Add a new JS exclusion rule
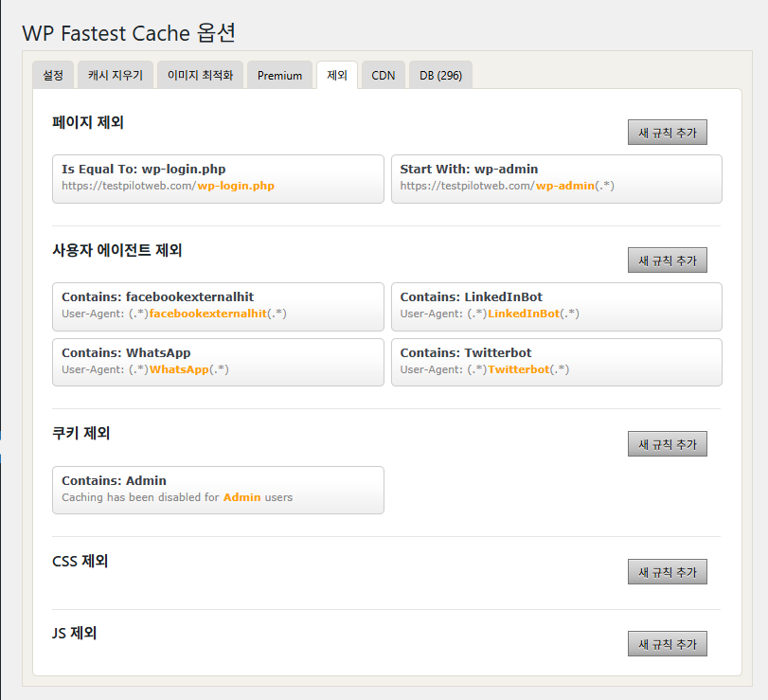Image resolution: width=768 pixels, height=700 pixels. coord(667,643)
